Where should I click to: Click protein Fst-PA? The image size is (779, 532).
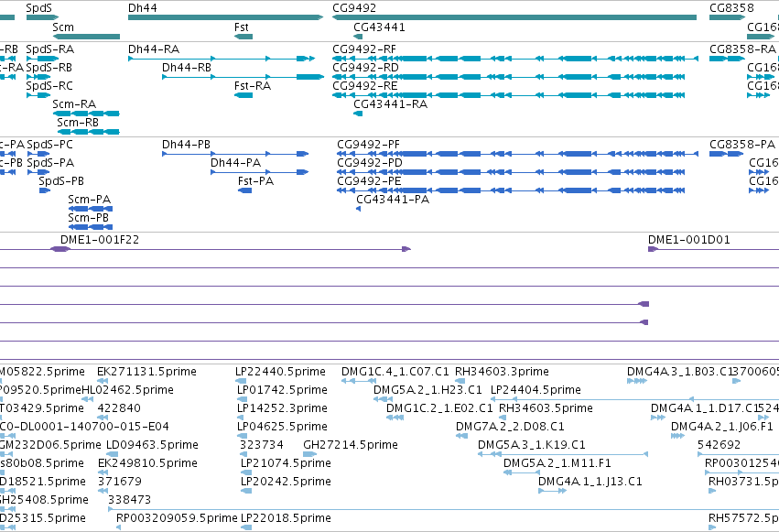pyautogui.click(x=245, y=190)
